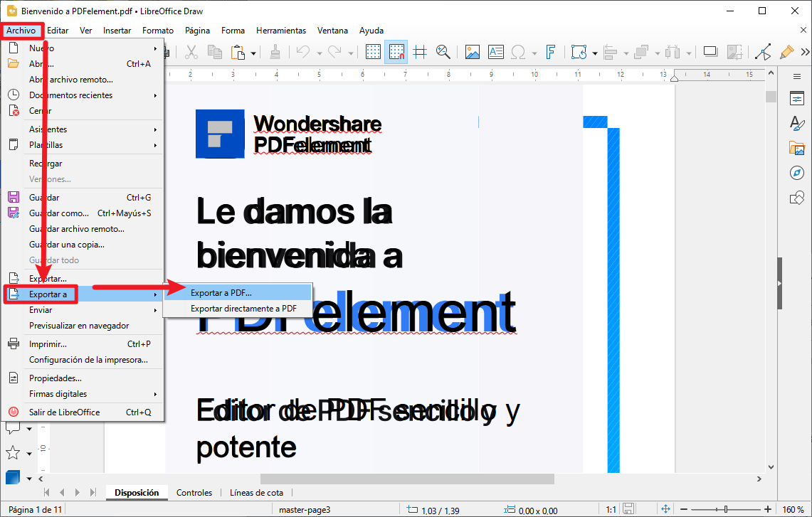Open the Styles sidebar deck
The height and width of the screenshot is (517, 812).
pyautogui.click(x=797, y=123)
